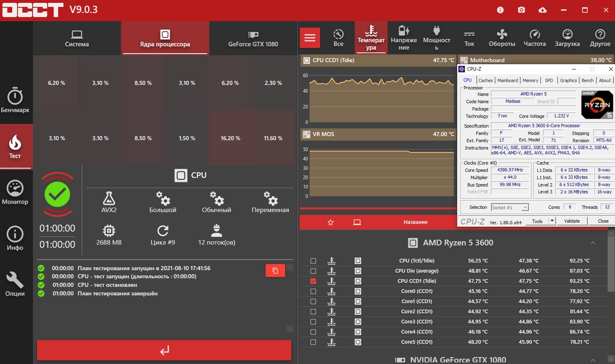Select the Загрузка load filter
615x364 pixels.
pyautogui.click(x=567, y=38)
